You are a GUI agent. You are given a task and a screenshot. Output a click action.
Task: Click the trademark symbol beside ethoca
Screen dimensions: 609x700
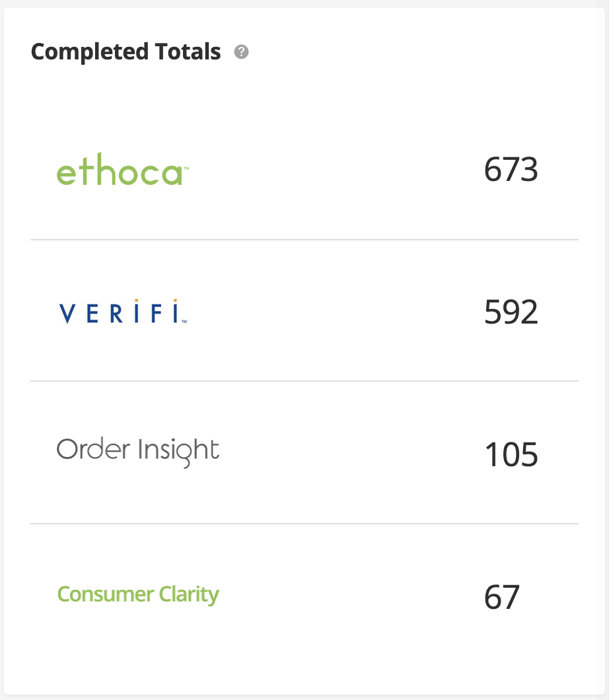[186, 168]
